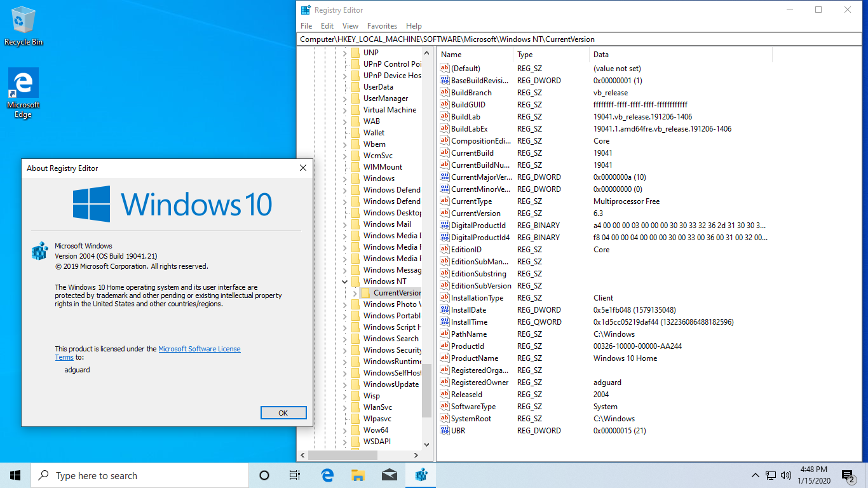
Task: Launch Edge from the taskbar
Action: click(x=327, y=475)
